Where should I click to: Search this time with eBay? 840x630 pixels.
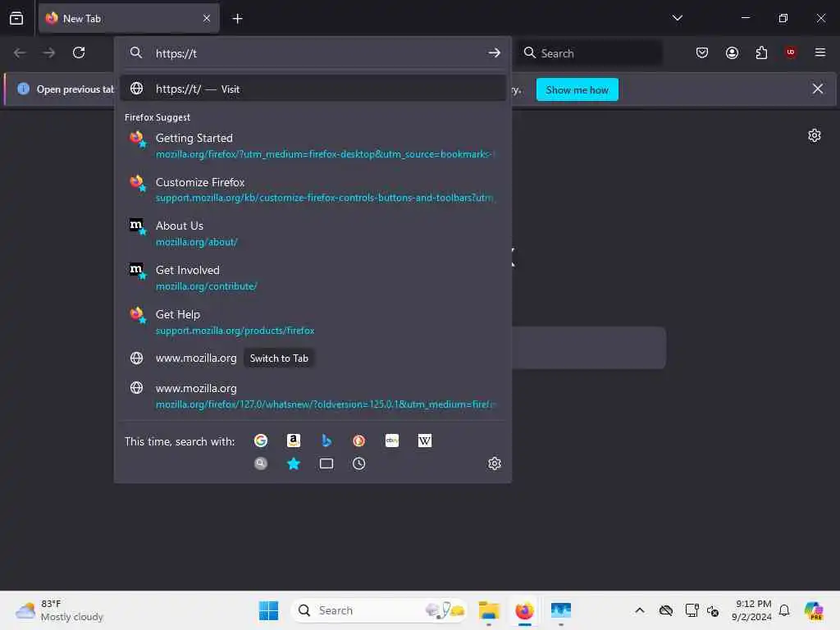(392, 441)
